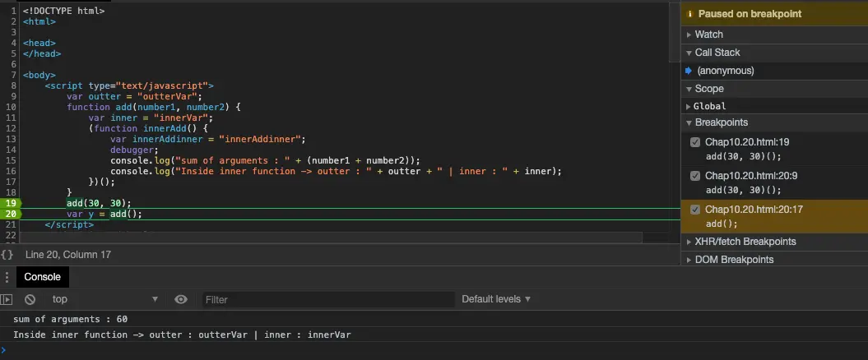Click the paused info icon in banner
The width and height of the screenshot is (868, 360).
tap(689, 14)
